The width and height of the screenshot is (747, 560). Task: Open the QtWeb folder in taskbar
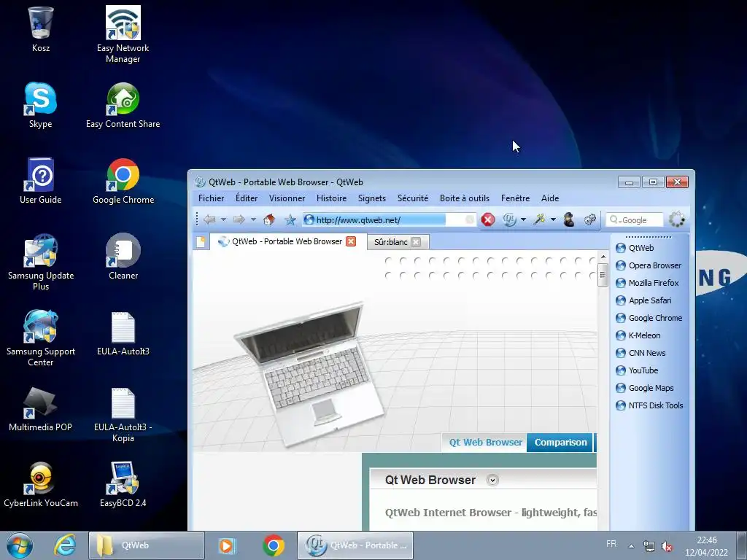[146, 545]
